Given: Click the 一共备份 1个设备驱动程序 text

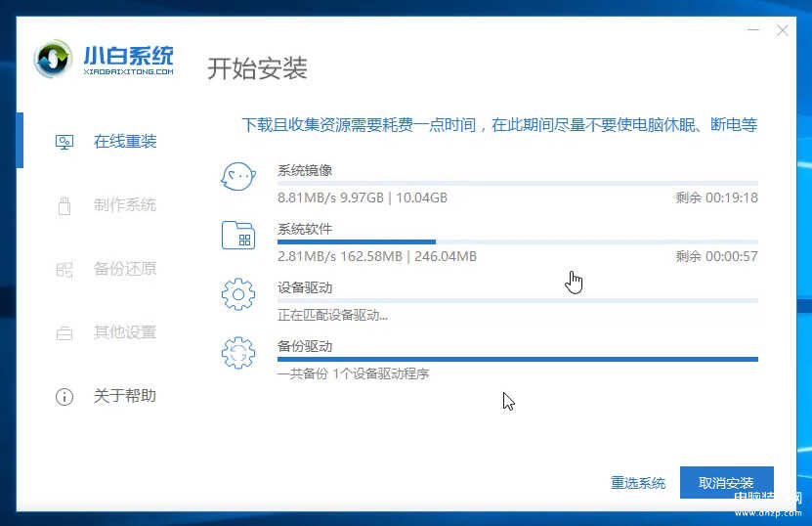Looking at the screenshot, I should pyautogui.click(x=353, y=373).
